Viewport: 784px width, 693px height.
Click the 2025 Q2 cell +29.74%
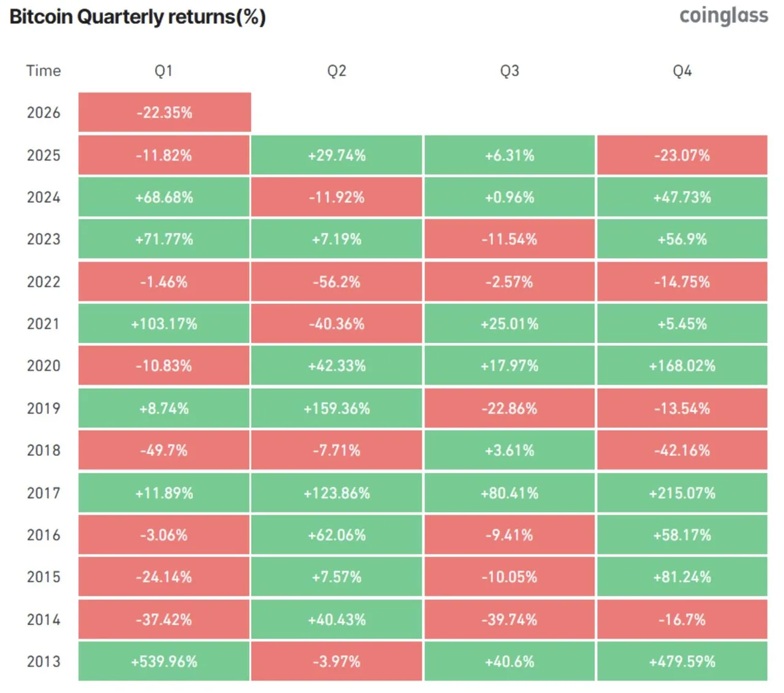point(336,156)
